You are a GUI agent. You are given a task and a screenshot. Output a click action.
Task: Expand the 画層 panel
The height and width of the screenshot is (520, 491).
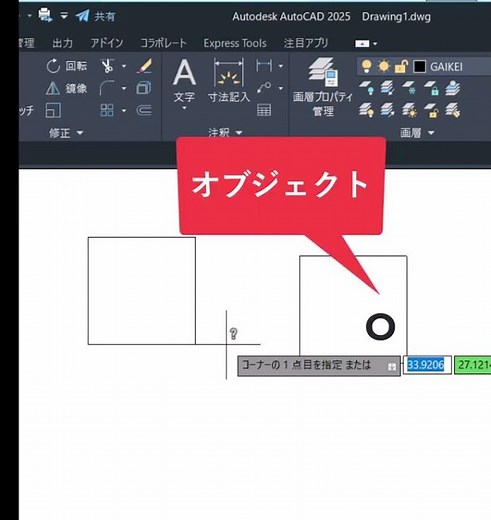click(417, 133)
